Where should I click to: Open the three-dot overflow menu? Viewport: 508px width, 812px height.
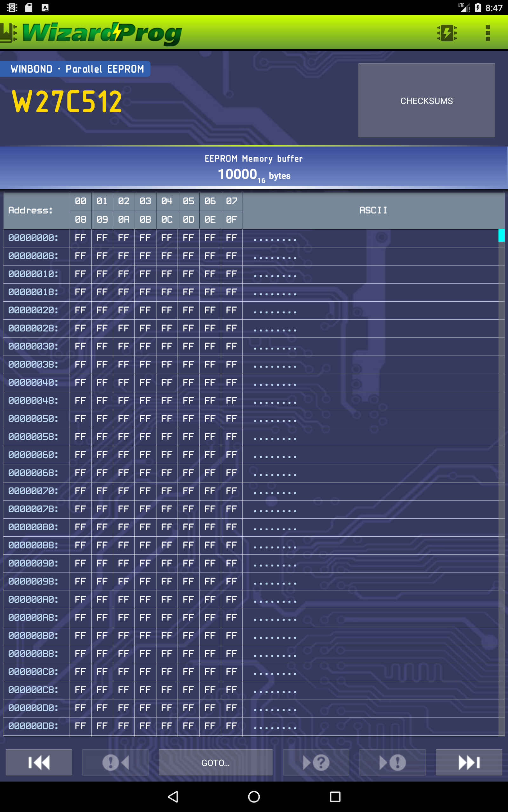(487, 33)
